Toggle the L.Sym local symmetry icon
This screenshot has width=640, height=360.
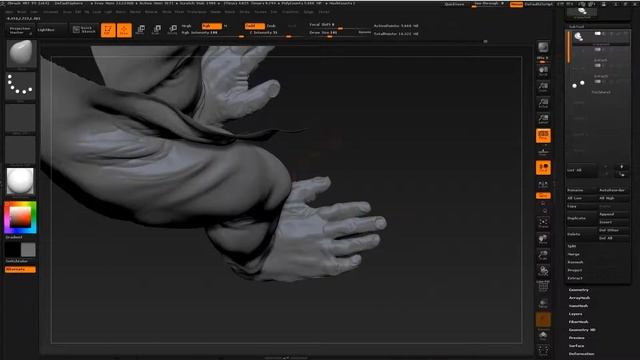(543, 184)
